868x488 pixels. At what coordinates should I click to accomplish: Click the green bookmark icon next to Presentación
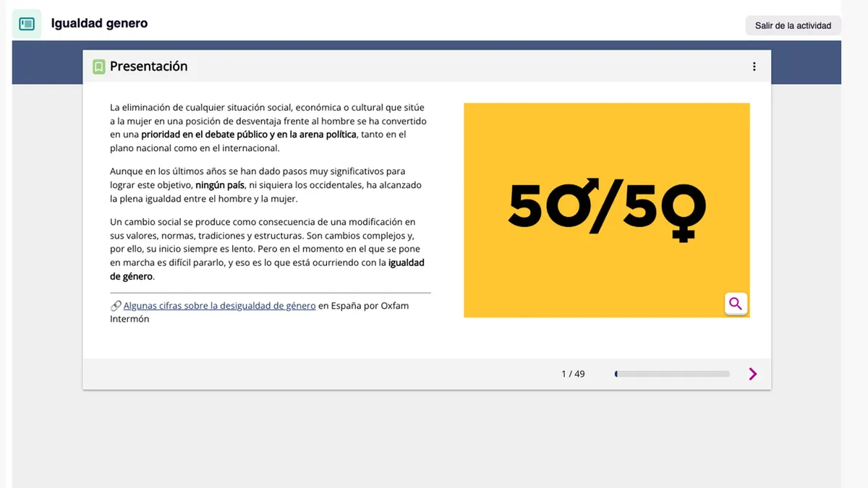pos(99,67)
